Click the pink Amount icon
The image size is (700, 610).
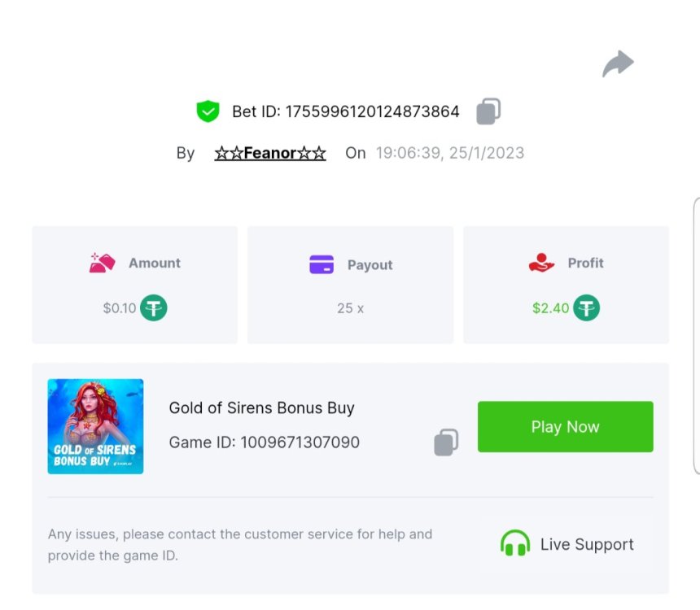(x=102, y=263)
